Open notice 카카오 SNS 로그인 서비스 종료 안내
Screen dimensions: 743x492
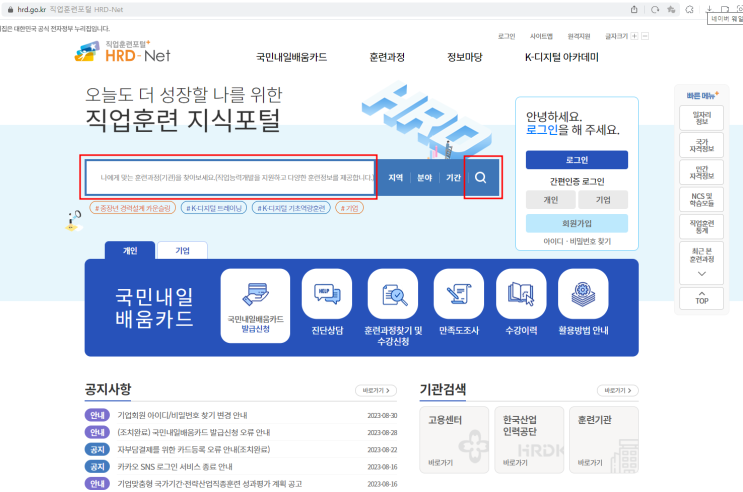point(175,466)
